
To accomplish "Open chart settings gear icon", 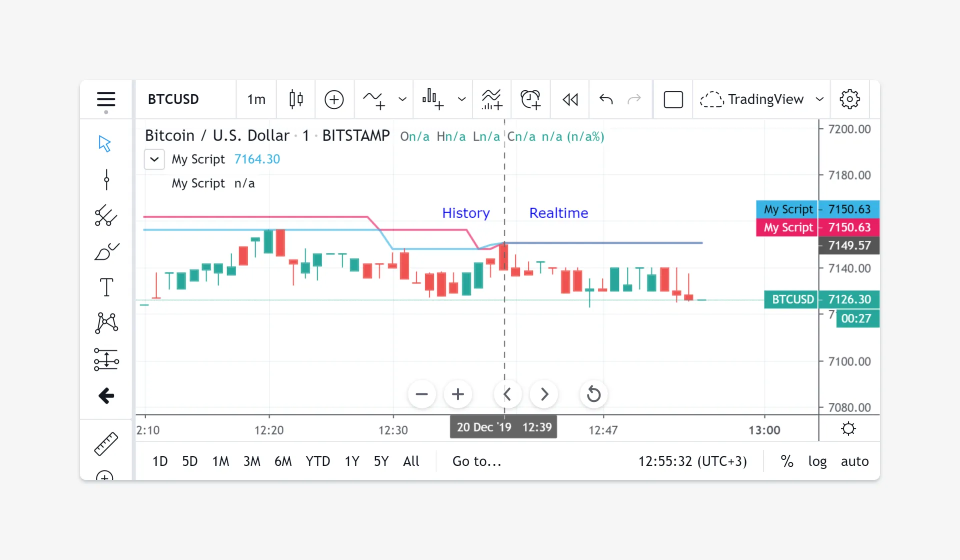I will point(849,99).
